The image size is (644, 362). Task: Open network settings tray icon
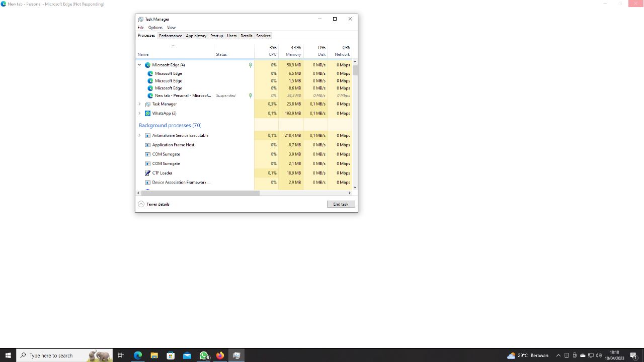pos(591,355)
